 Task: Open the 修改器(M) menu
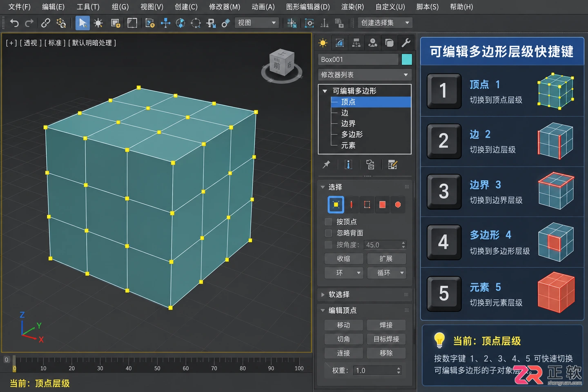(225, 7)
